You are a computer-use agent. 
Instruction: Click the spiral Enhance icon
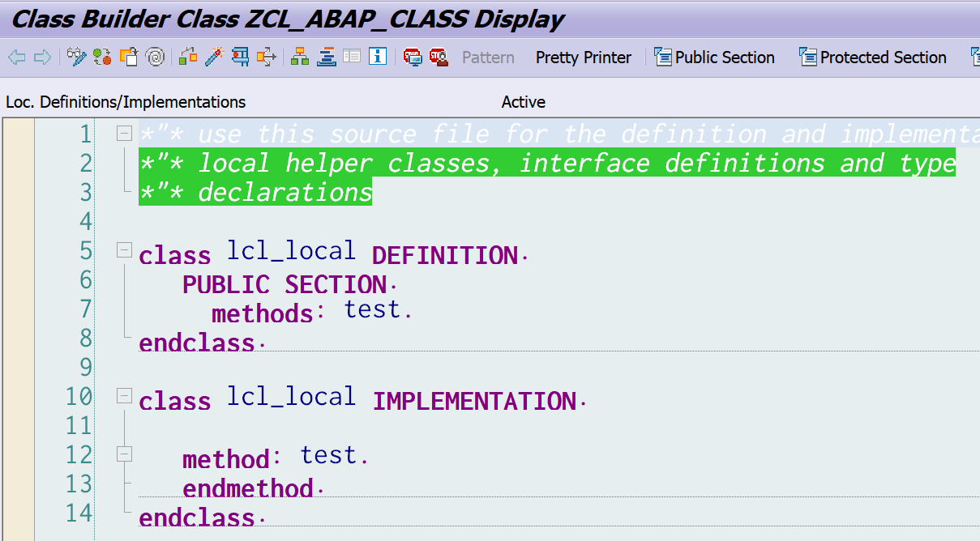tap(155, 57)
